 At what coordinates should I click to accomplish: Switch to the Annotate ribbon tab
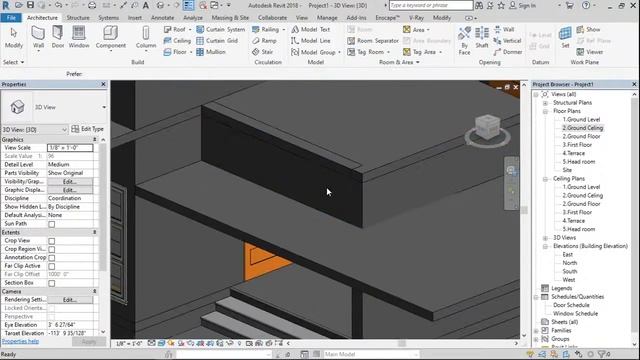click(x=162, y=18)
